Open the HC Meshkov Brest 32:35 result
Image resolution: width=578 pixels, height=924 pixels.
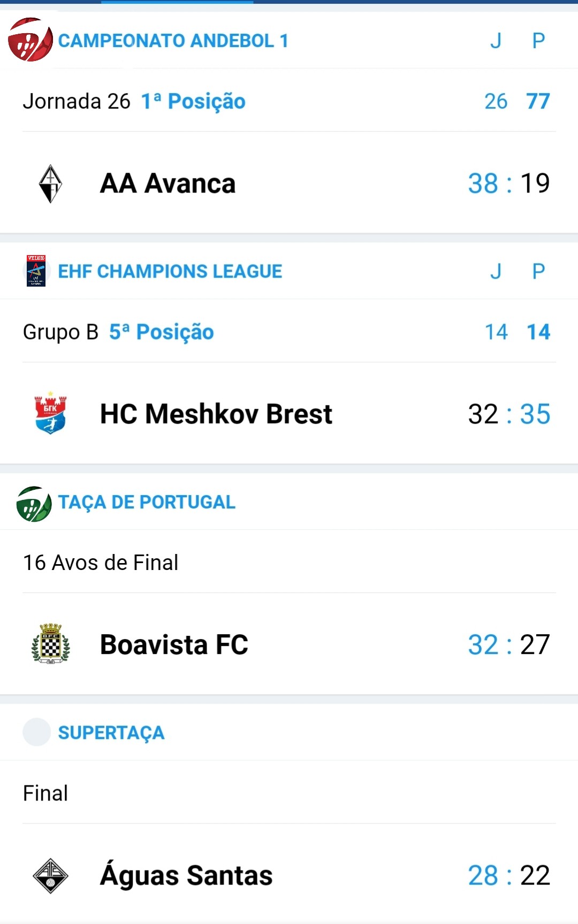pyautogui.click(x=289, y=414)
